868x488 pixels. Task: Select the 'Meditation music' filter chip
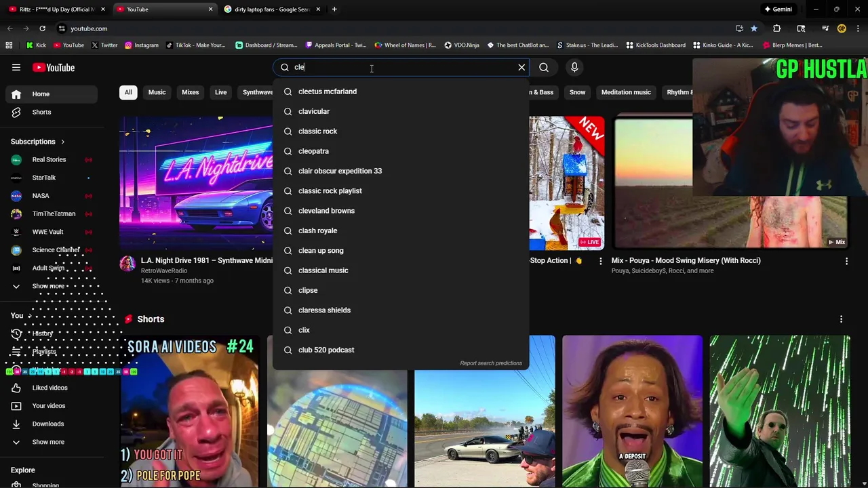626,92
